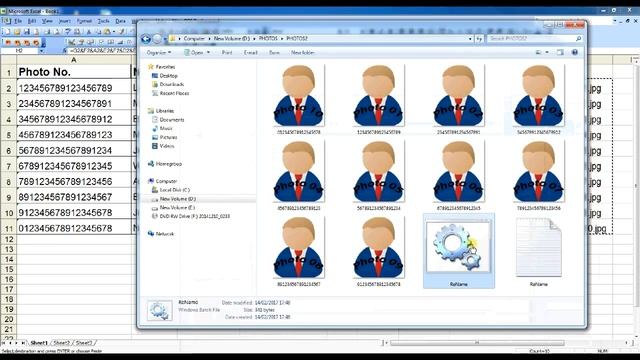Click the Open button in Explorer toolbar
Screen dimensions: 640x360
pos(193,53)
